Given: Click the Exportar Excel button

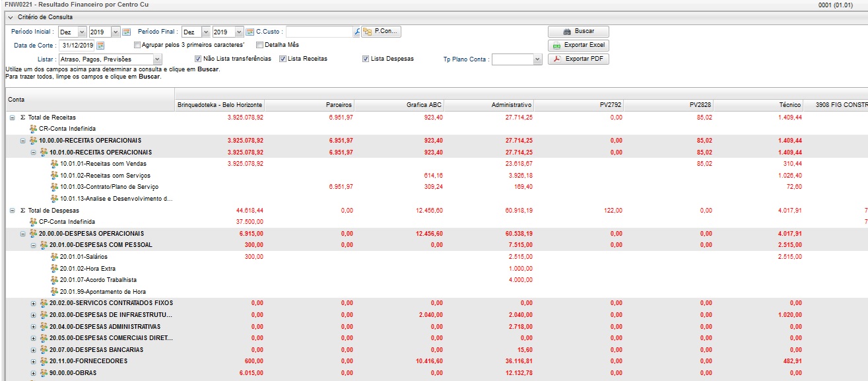Looking at the screenshot, I should point(578,46).
